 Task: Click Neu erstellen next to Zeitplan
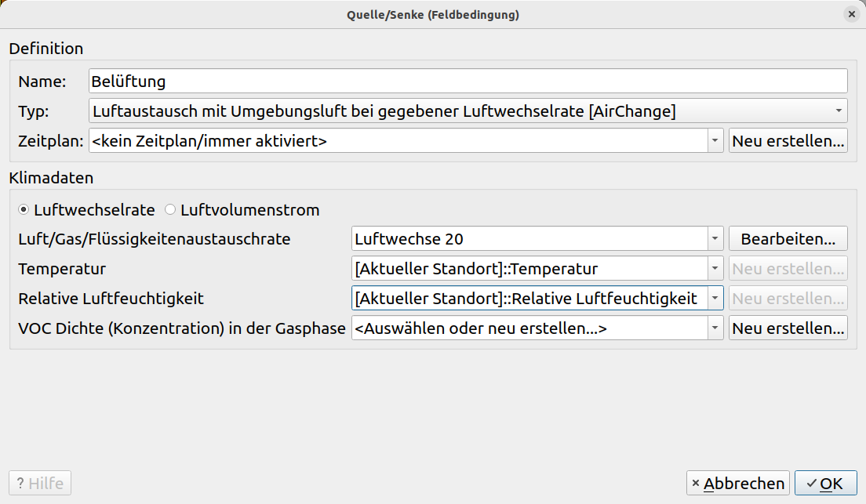tap(788, 141)
